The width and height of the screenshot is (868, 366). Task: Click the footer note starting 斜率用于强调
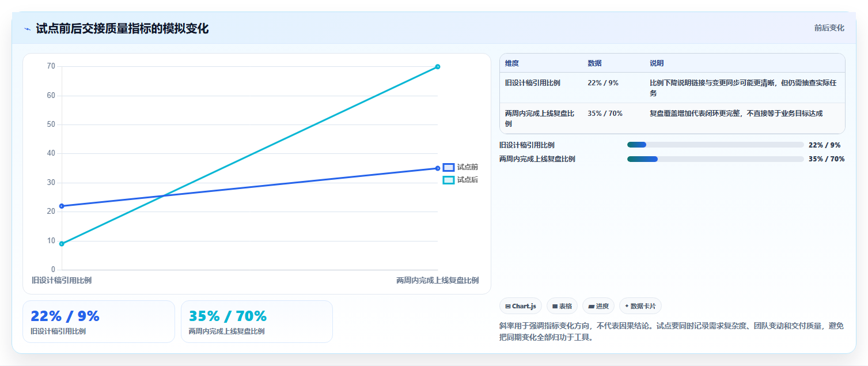coord(672,331)
